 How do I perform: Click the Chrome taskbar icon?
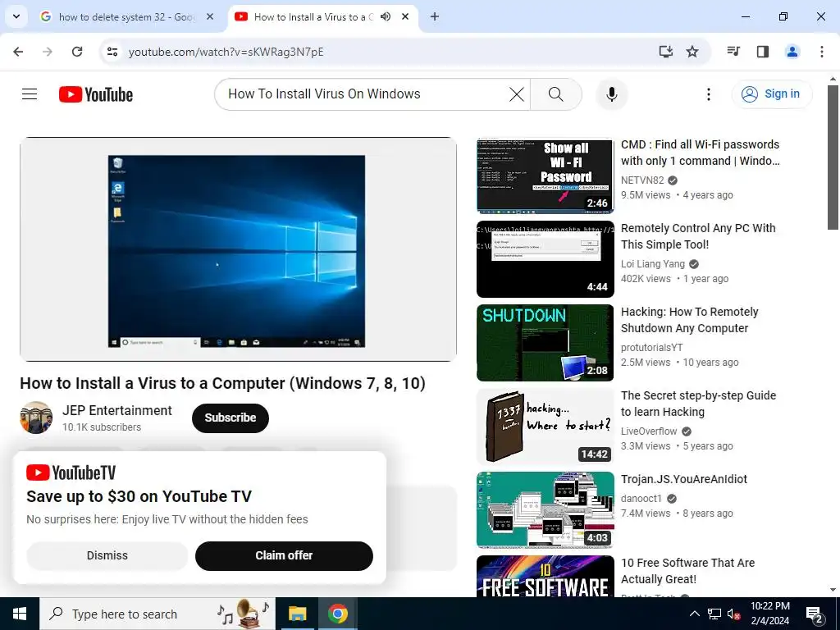pyautogui.click(x=338, y=614)
